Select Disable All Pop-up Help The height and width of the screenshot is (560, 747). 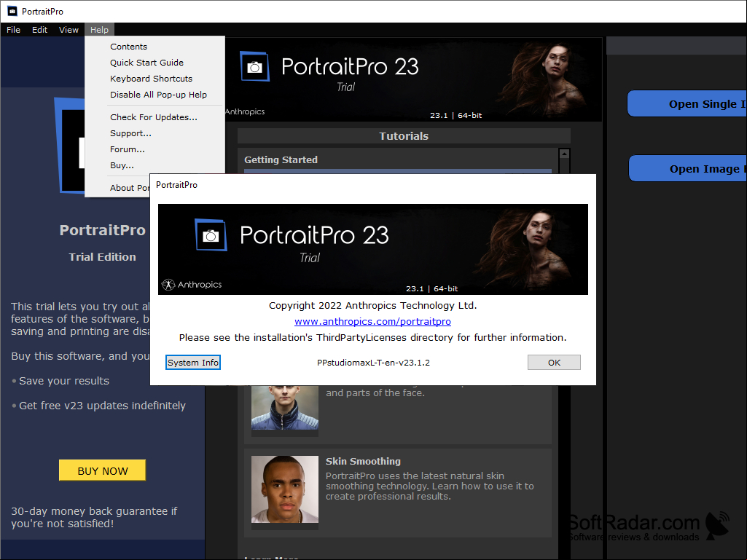click(155, 95)
